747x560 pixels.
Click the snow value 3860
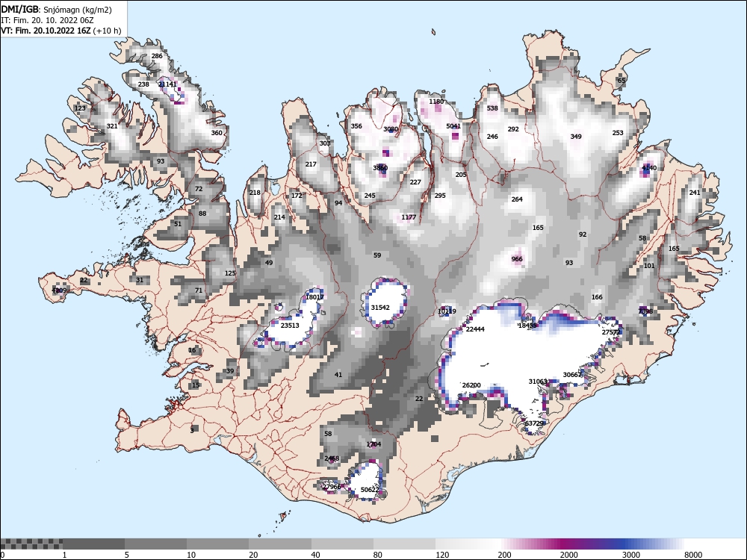click(x=380, y=168)
